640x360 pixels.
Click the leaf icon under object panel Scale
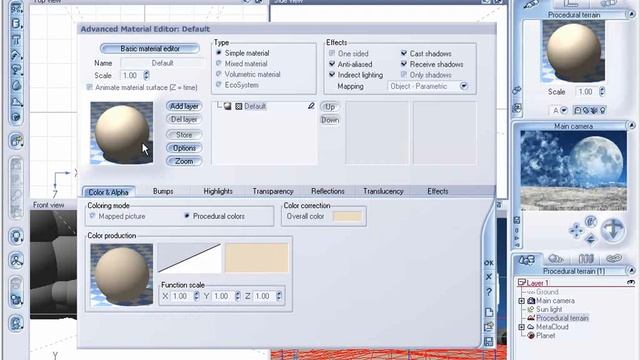click(x=594, y=110)
